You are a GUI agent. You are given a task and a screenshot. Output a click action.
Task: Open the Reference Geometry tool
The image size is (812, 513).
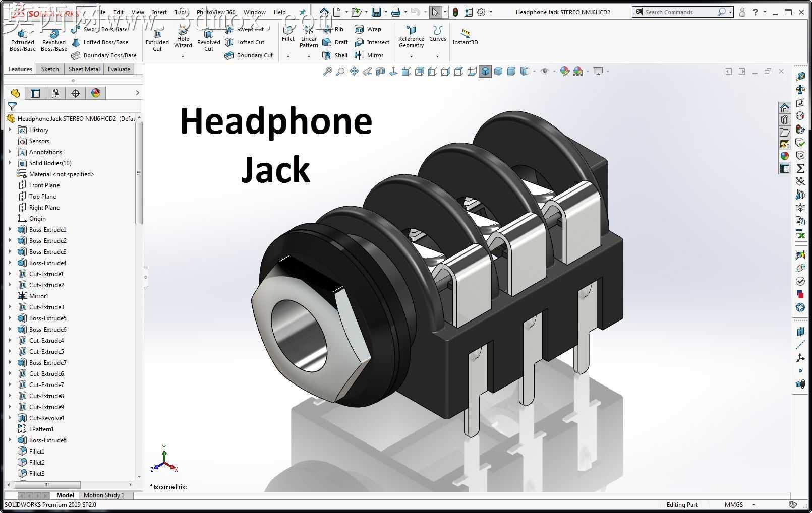tap(411, 37)
